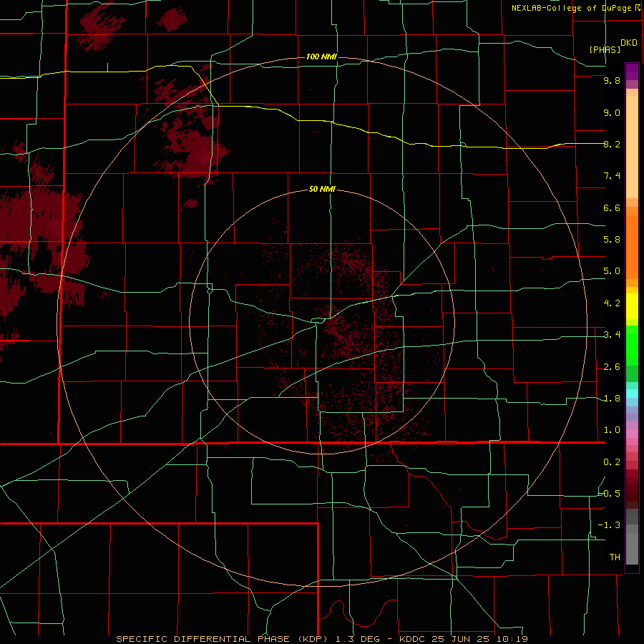
Task: Click the purple top segment of the color bar
Action: (x=632, y=72)
